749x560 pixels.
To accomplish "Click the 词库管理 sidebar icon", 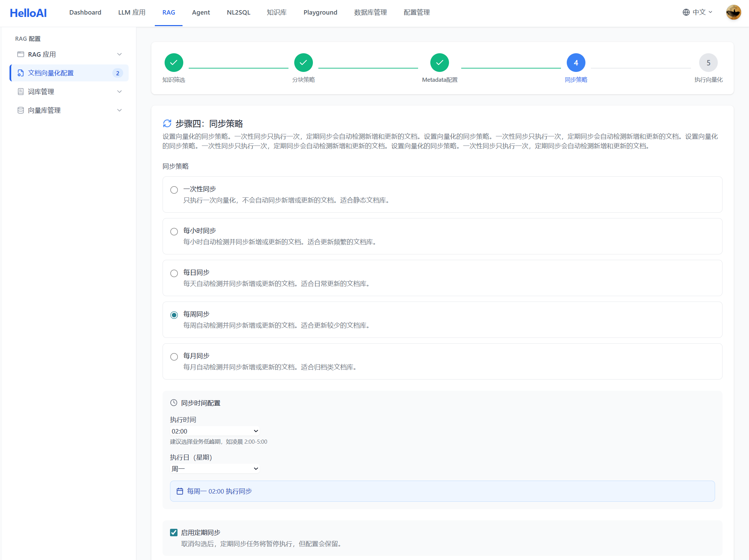I will click(21, 92).
